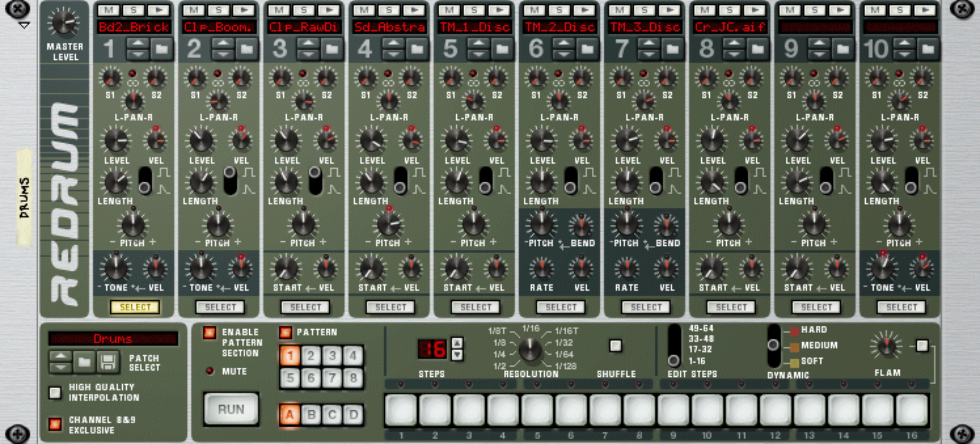Open the patch browser folder icon

pos(84,362)
